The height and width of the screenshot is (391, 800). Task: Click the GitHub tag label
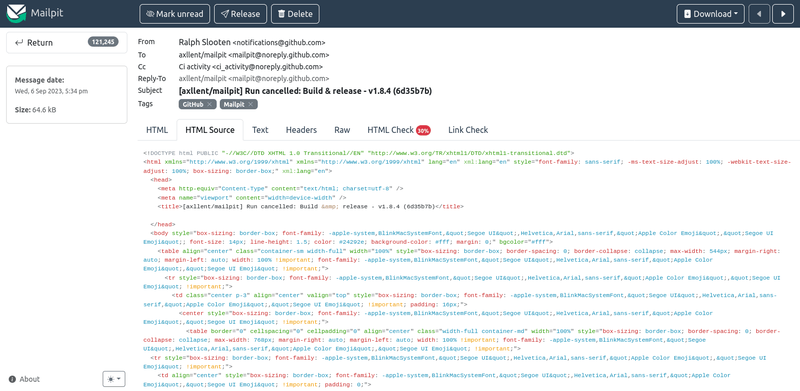194,104
